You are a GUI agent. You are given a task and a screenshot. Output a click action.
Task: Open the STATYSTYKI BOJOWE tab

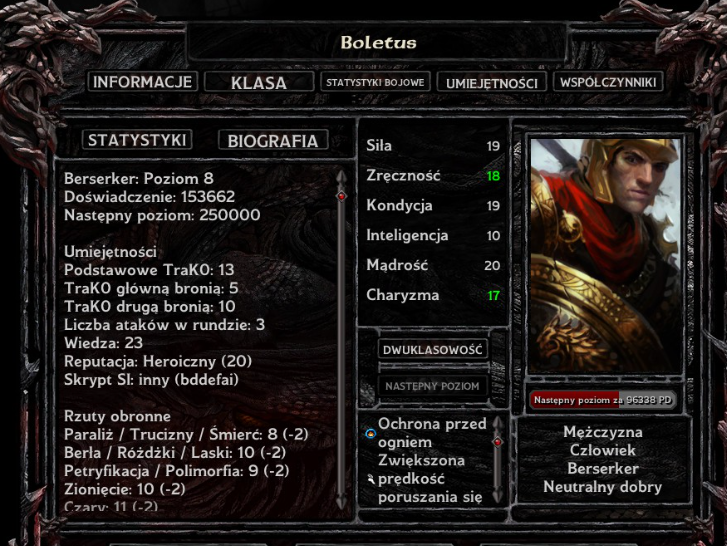click(375, 83)
